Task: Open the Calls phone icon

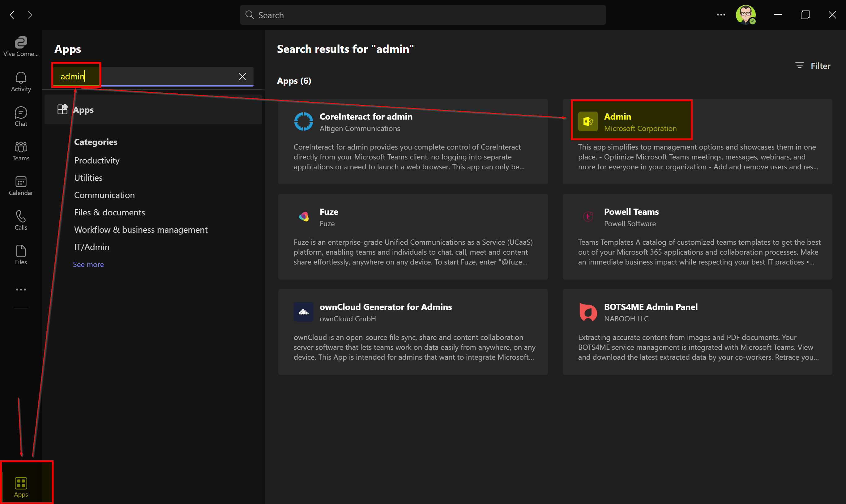Action: point(21,220)
